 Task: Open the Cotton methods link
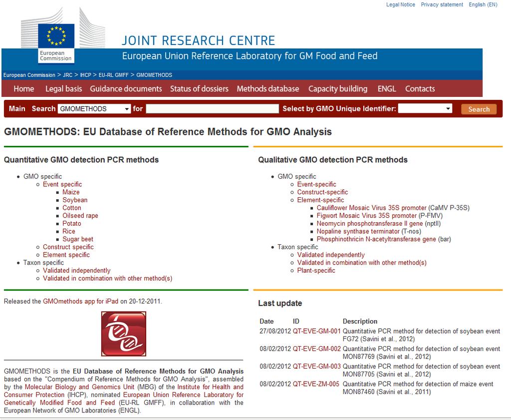coord(72,208)
